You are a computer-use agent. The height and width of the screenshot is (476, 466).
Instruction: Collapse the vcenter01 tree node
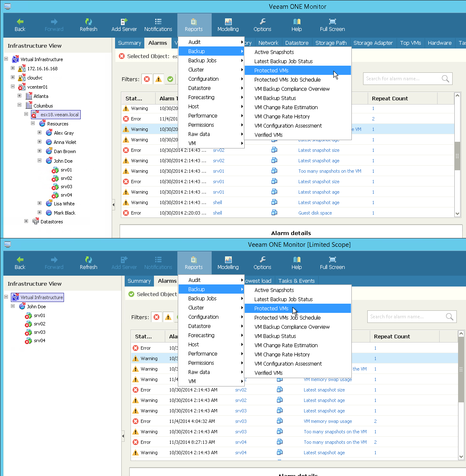coord(13,86)
